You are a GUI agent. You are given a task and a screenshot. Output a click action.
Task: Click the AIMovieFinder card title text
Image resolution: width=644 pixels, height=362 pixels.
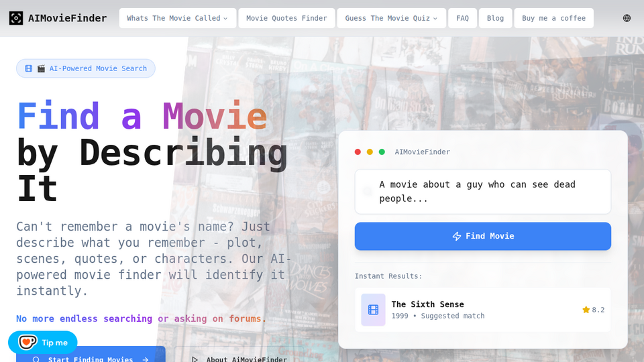(x=422, y=152)
